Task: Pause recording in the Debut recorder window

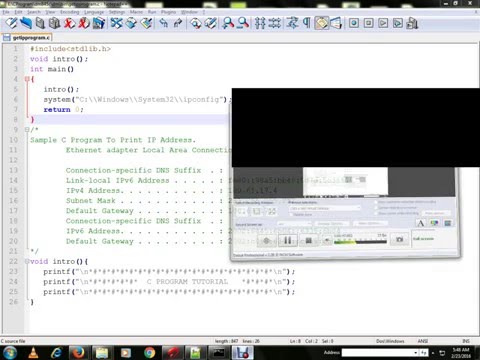Action: [x=287, y=240]
